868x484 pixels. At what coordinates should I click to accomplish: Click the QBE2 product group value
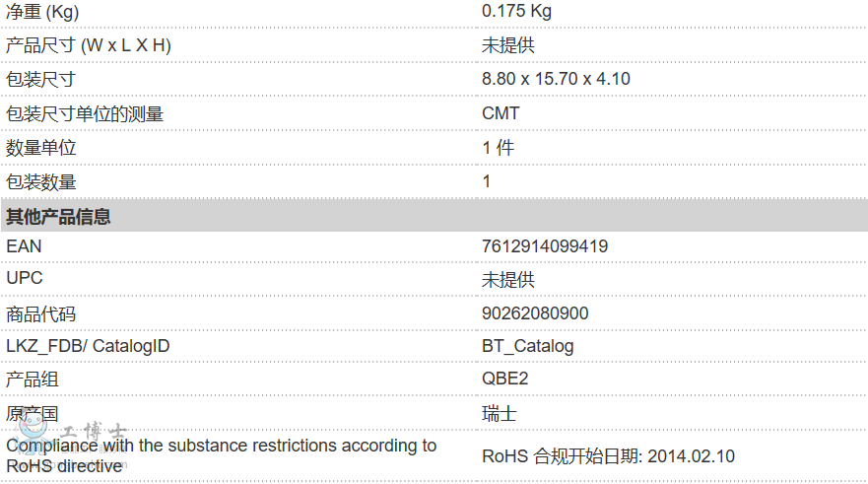point(505,380)
